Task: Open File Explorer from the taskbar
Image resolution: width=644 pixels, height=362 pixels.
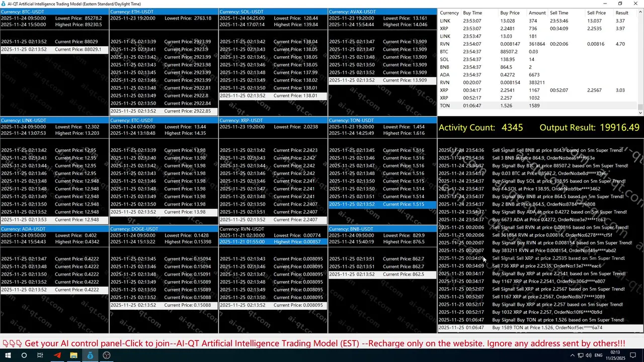Action: [73, 355]
